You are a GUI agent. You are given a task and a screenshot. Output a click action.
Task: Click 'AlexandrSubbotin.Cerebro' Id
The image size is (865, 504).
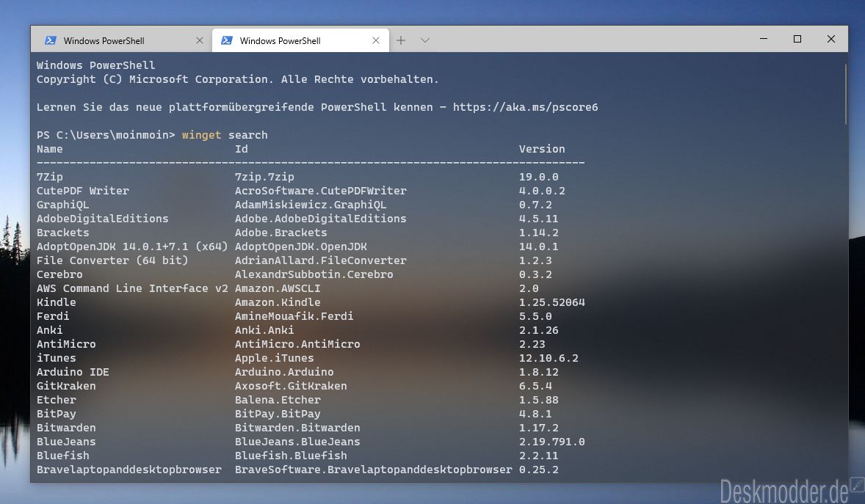coord(314,274)
